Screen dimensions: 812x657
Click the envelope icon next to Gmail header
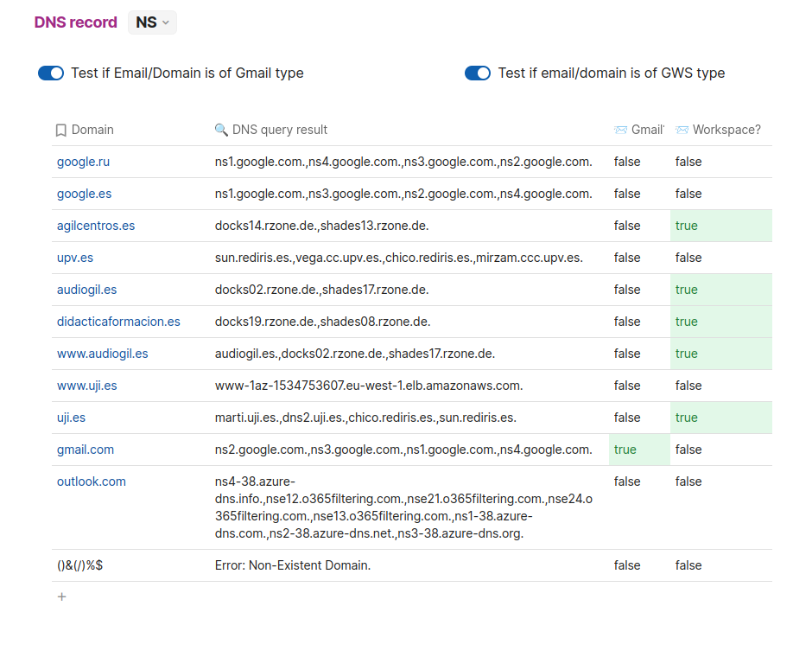pos(620,130)
